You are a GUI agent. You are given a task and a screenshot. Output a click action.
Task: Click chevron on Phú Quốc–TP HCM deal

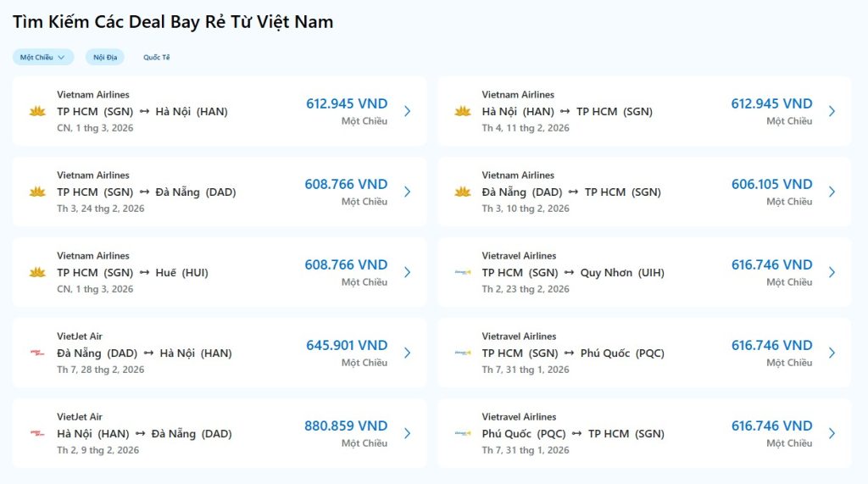click(832, 433)
